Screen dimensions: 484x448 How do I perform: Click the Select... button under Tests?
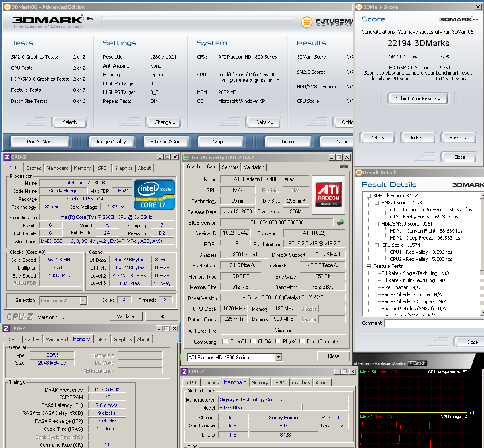point(71,122)
